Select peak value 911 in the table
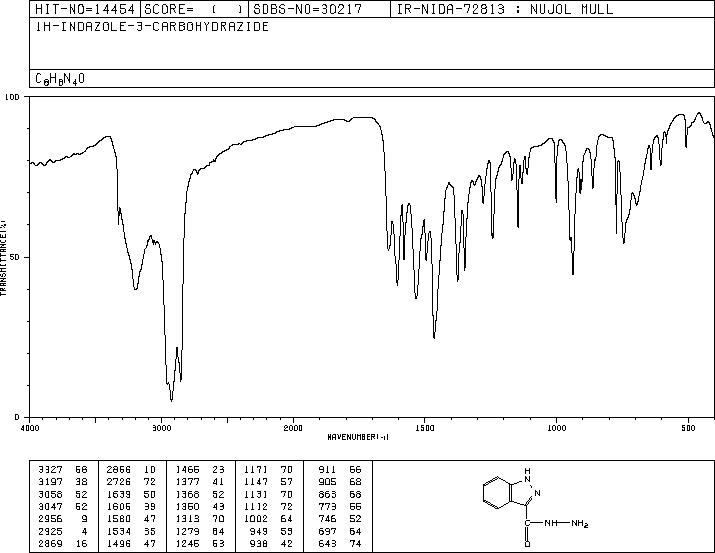Image resolution: width=715 pixels, height=553 pixels. pos(327,470)
